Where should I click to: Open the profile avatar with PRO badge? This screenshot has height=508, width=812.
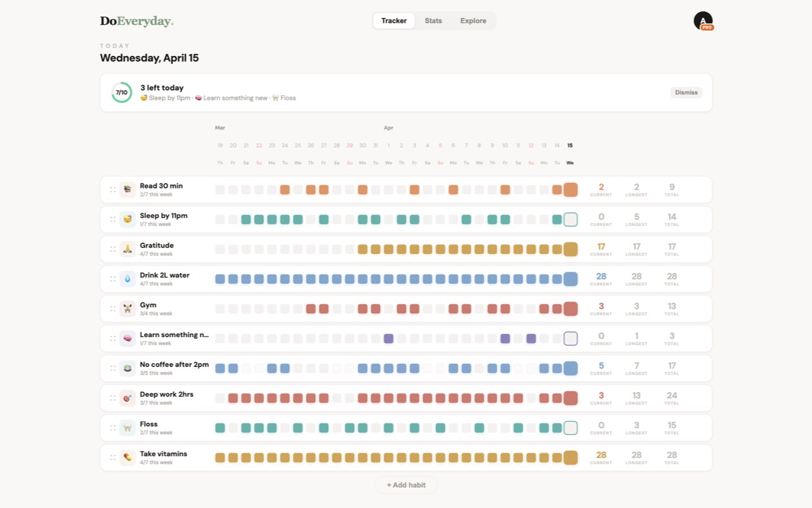703,21
